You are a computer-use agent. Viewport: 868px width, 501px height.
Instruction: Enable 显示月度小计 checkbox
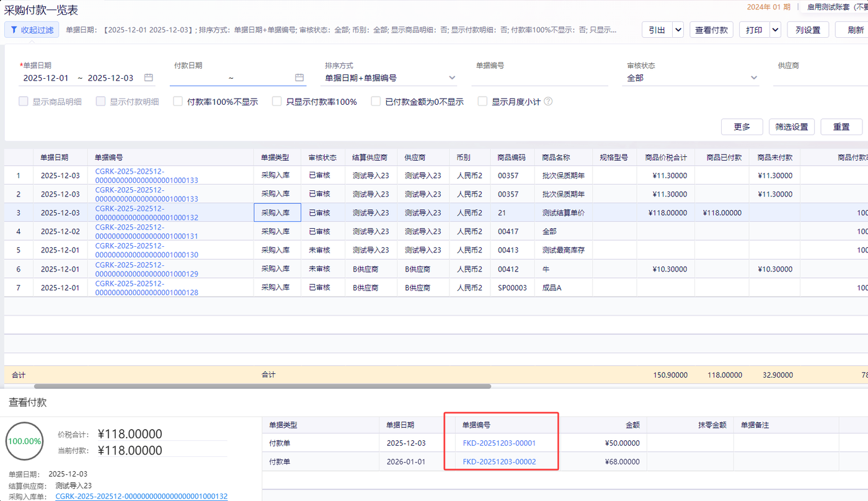click(482, 102)
